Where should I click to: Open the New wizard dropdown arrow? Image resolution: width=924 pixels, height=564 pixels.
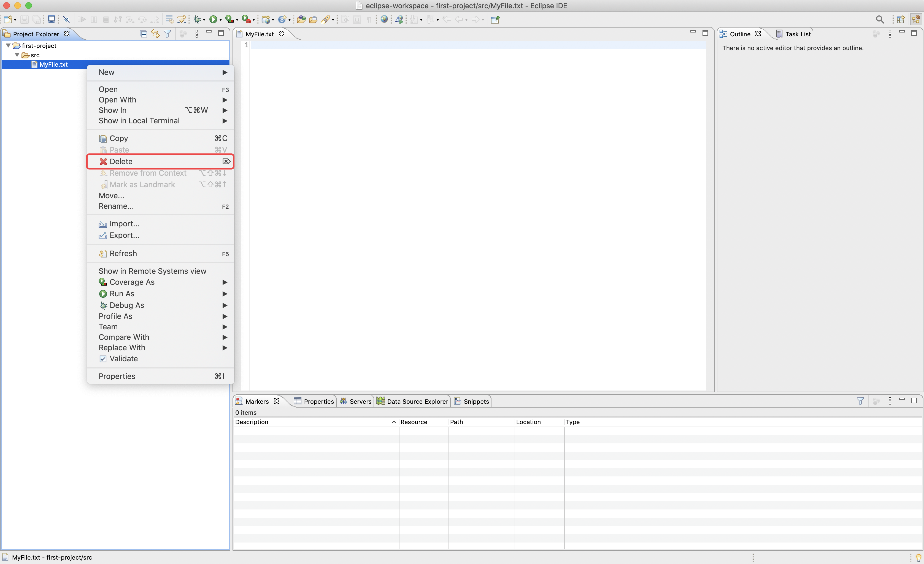[15, 20]
